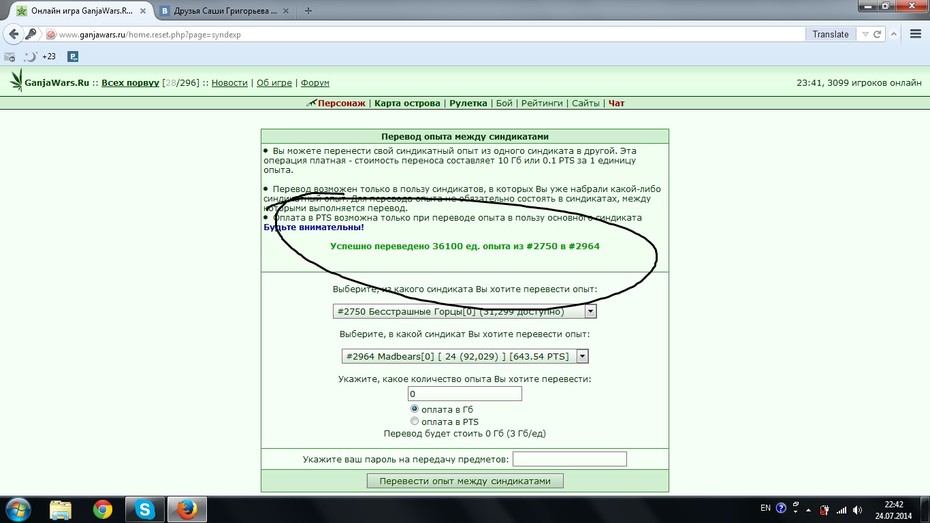Open Skype from the taskbar
This screenshot has height=523, width=930.
pos(144,509)
